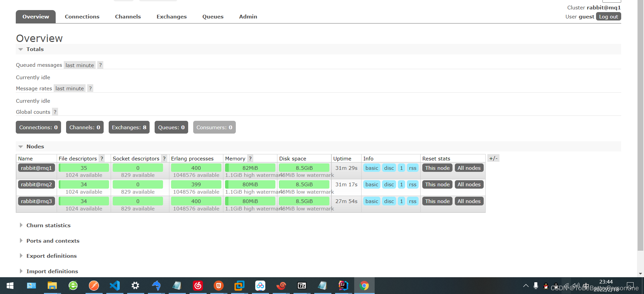This screenshot has height=294, width=644.
Task: Change Queued messages range from last minute
Action: pos(79,65)
